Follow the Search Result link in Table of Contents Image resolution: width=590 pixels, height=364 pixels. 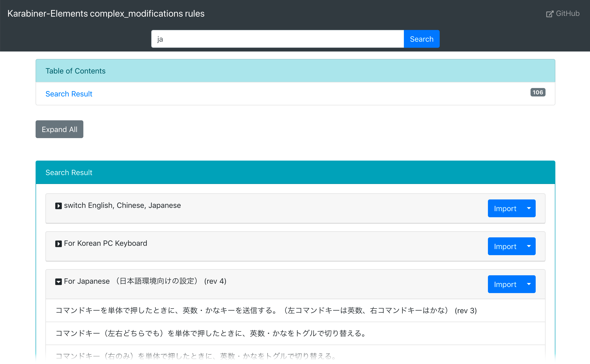tap(69, 94)
